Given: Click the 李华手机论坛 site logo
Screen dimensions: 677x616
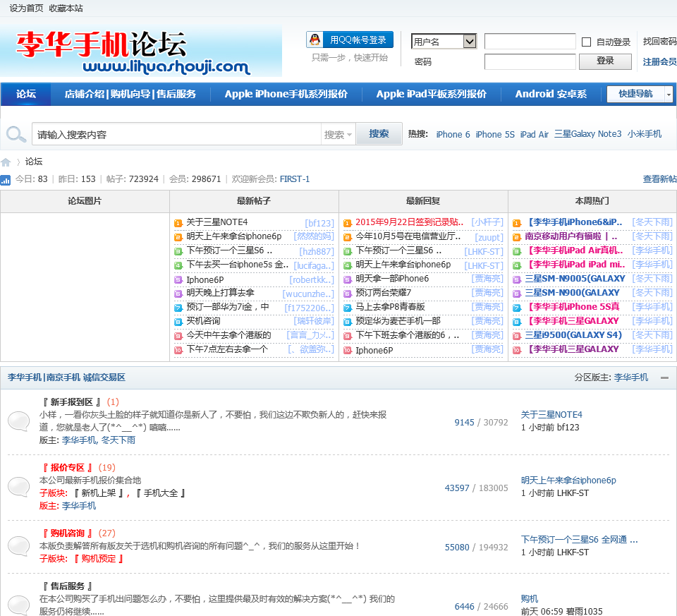Looking at the screenshot, I should (141, 51).
